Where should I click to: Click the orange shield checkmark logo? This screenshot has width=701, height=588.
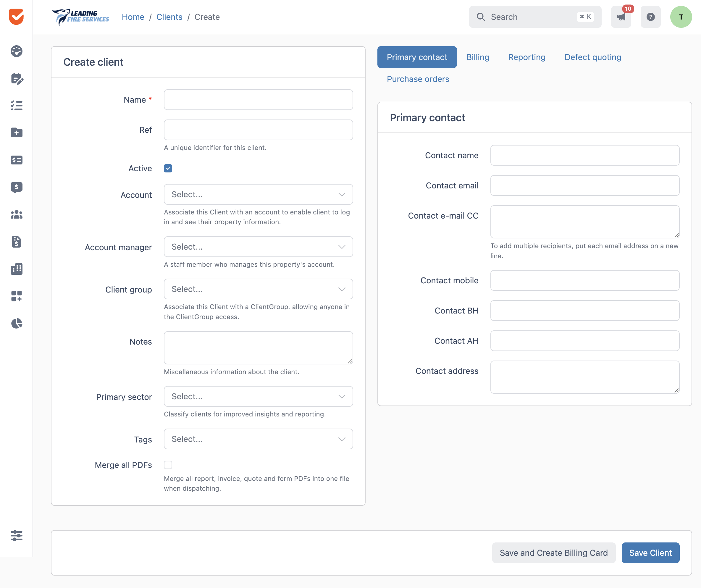(16, 16)
